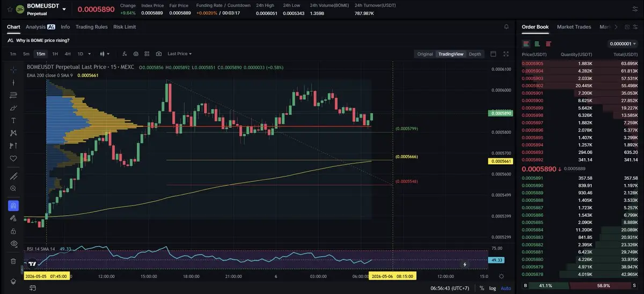Select the brush drawing tool
The height and width of the screenshot is (294, 644).
point(13,108)
